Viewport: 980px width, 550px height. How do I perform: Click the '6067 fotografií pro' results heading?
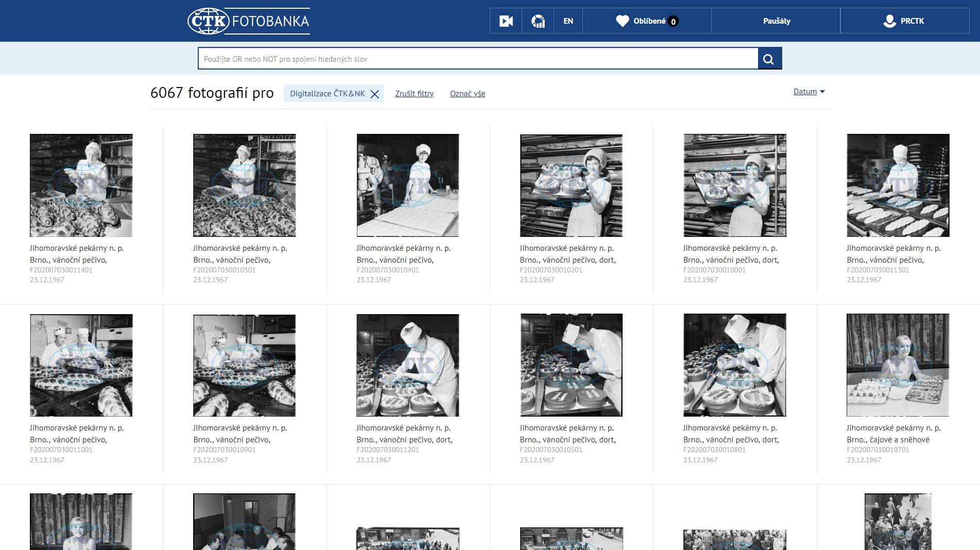(x=212, y=93)
